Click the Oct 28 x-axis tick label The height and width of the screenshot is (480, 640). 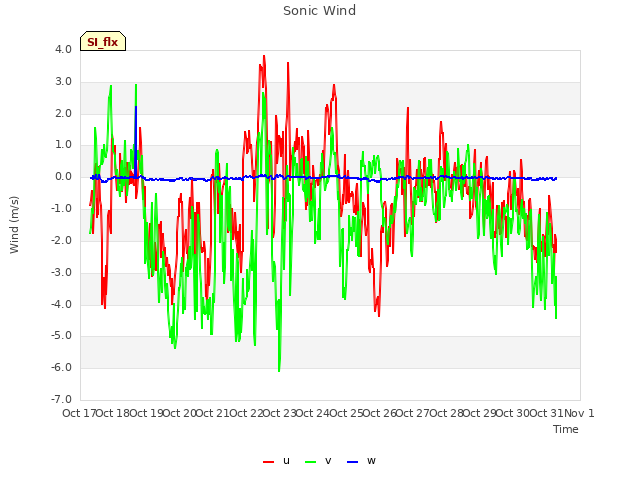point(446,413)
